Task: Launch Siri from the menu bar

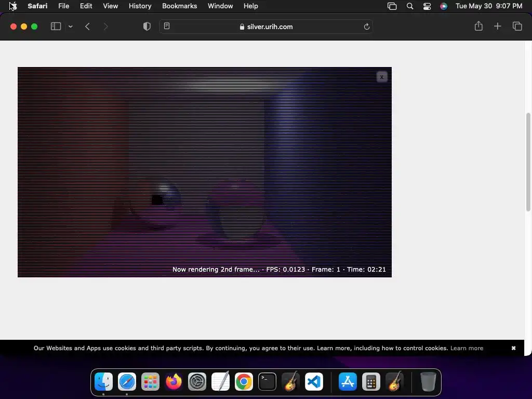Action: point(444,6)
